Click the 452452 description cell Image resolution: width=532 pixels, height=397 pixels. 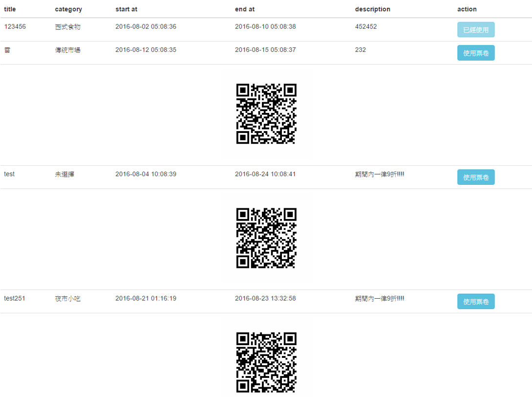click(365, 27)
